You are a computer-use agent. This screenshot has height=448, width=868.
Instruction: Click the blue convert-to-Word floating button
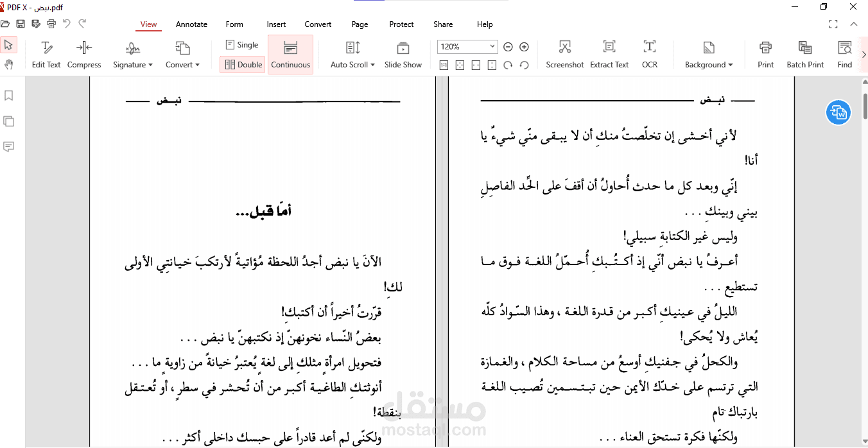838,113
